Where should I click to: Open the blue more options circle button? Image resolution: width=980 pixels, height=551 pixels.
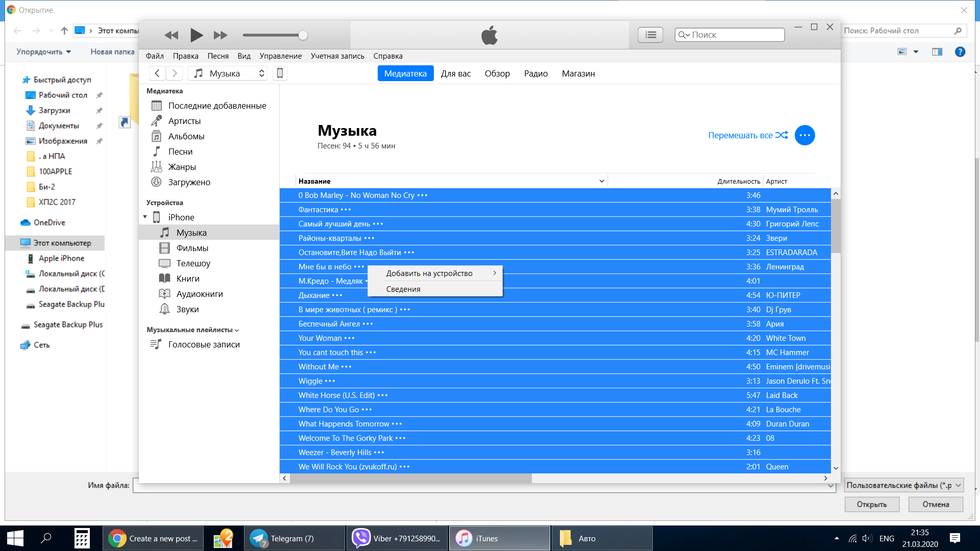[x=805, y=135]
